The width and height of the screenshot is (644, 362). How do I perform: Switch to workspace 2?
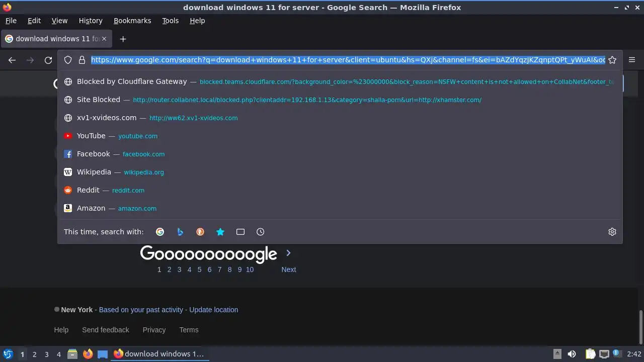[x=34, y=354]
